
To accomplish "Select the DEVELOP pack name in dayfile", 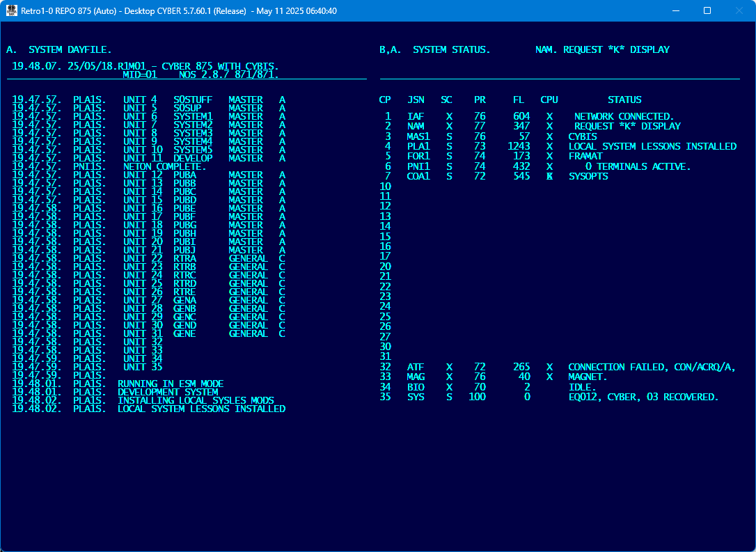I will [x=193, y=159].
